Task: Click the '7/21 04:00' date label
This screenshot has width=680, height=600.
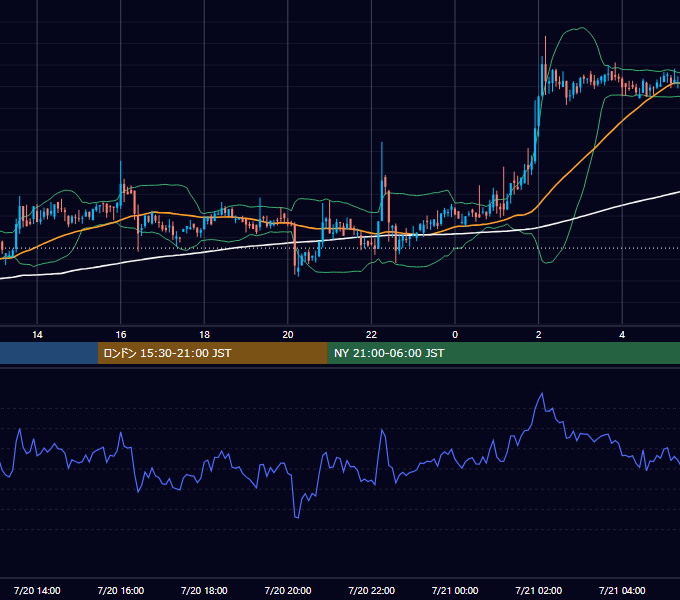Action: point(622,590)
